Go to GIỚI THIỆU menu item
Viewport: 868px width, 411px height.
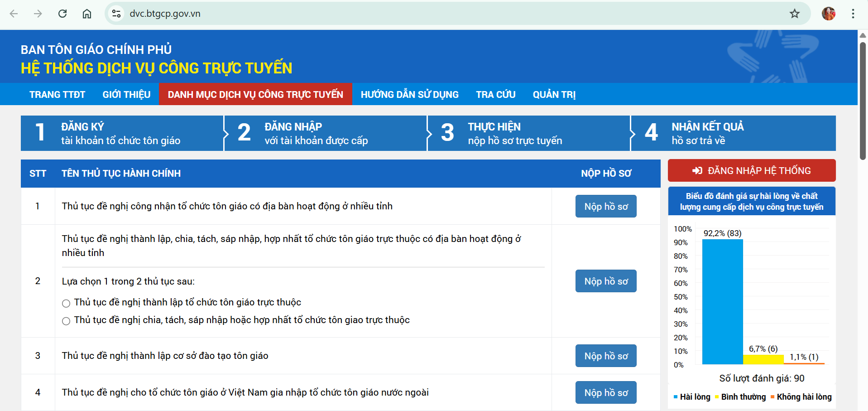(x=126, y=94)
